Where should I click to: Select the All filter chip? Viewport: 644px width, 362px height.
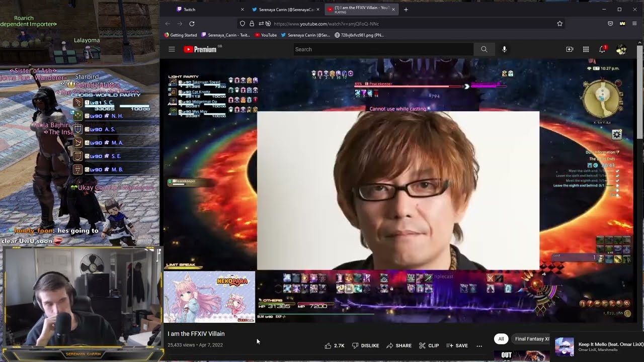click(501, 339)
